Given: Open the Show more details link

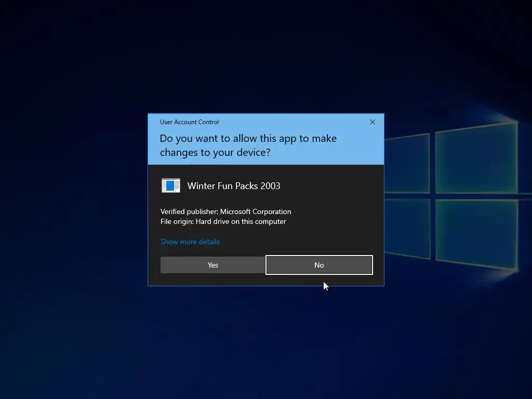Looking at the screenshot, I should point(190,242).
